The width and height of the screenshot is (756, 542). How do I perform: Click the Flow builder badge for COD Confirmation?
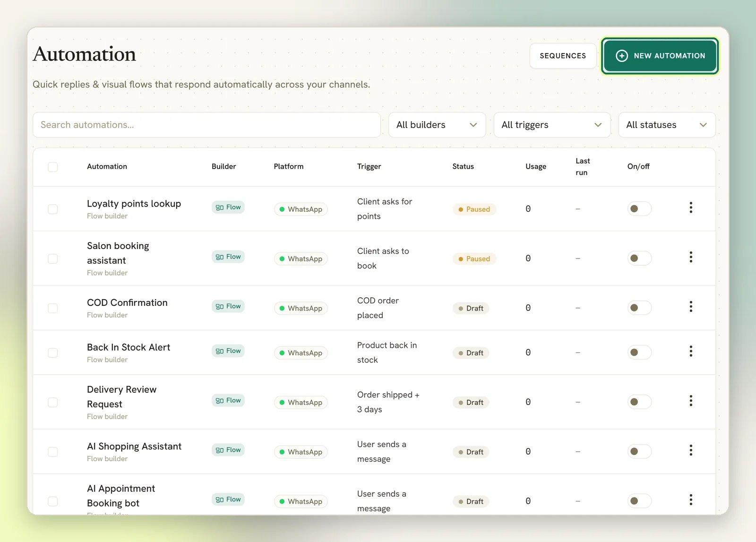[228, 306]
